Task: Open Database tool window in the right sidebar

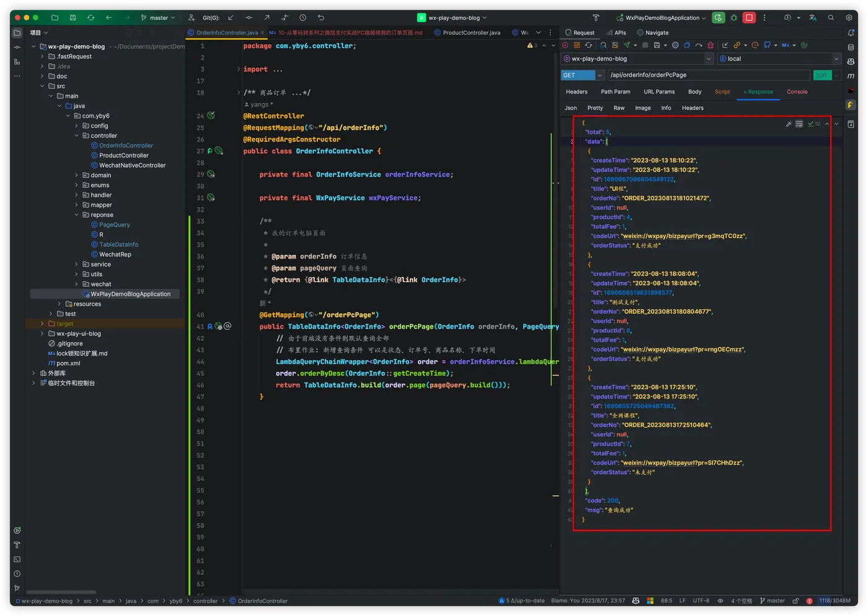Action: pos(851,47)
